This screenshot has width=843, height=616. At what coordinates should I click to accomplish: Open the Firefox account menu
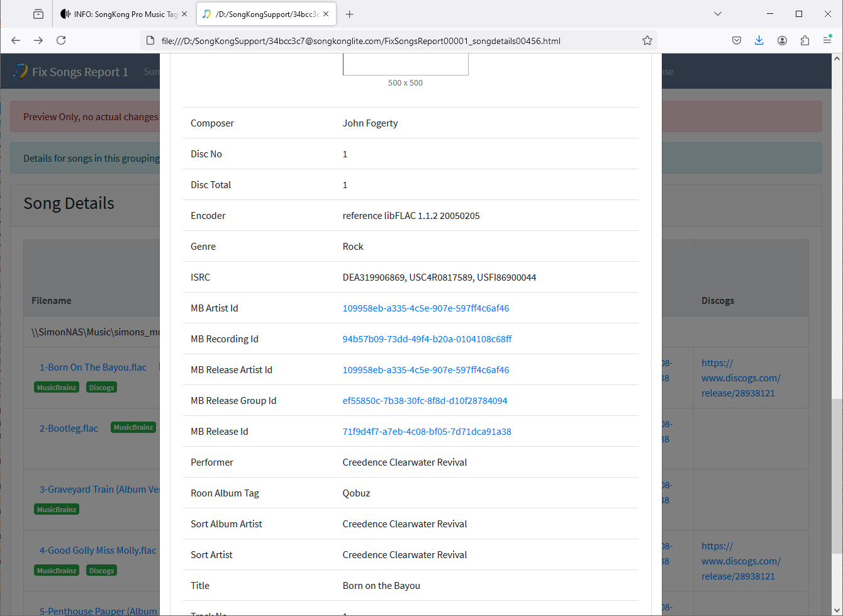point(782,40)
